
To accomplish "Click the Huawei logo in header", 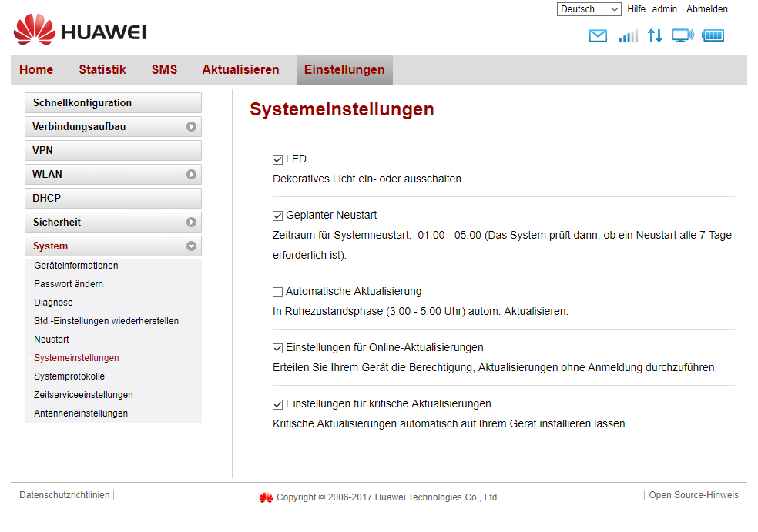I will coord(79,31).
